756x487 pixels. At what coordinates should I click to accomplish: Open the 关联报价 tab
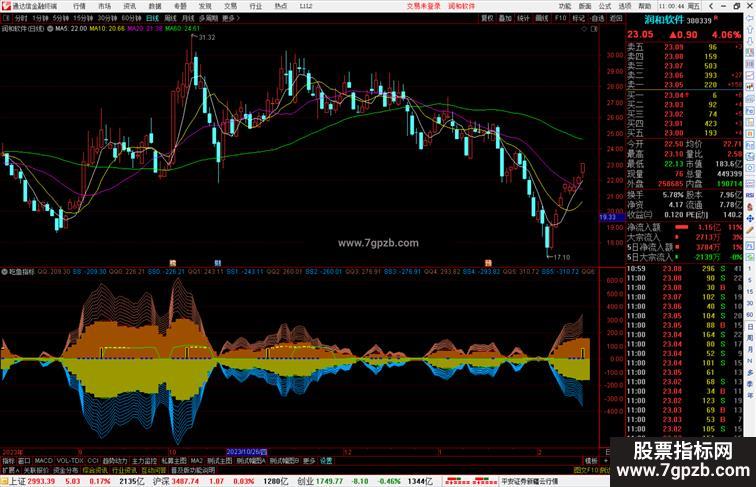click(x=36, y=470)
